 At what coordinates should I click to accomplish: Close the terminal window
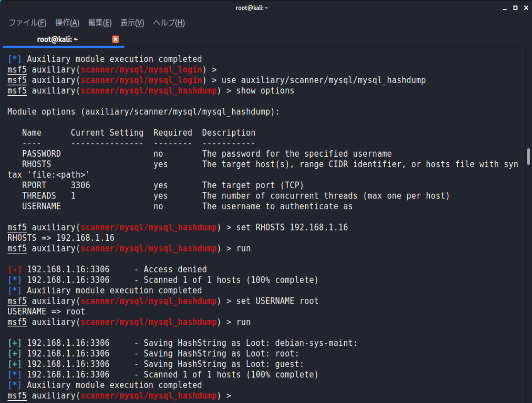[x=526, y=8]
